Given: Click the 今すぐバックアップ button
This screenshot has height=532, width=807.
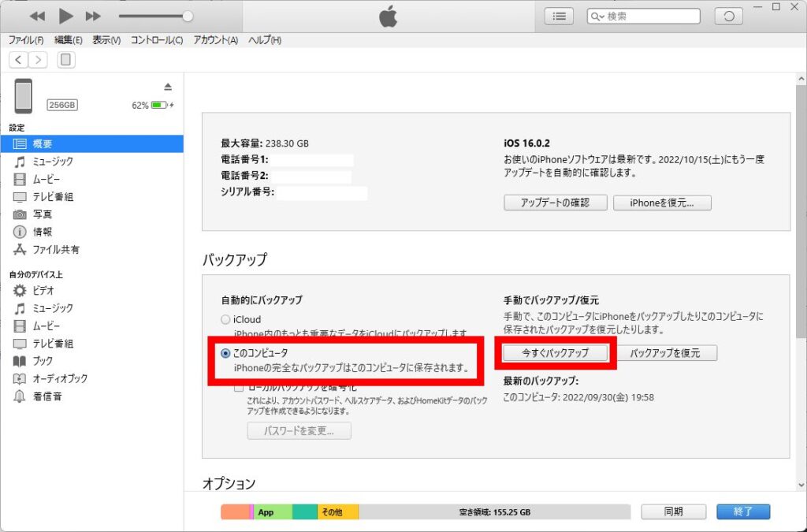Looking at the screenshot, I should tap(556, 353).
